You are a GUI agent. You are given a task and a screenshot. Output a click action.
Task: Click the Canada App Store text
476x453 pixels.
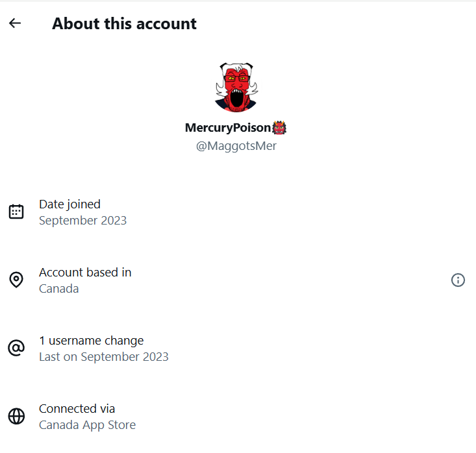click(87, 425)
